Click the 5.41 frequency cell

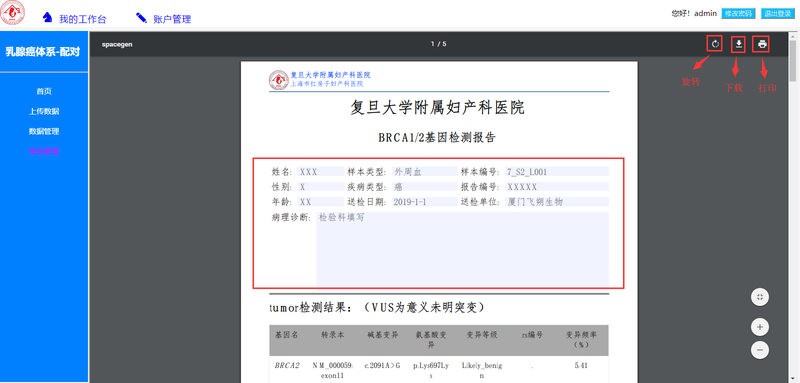click(581, 365)
